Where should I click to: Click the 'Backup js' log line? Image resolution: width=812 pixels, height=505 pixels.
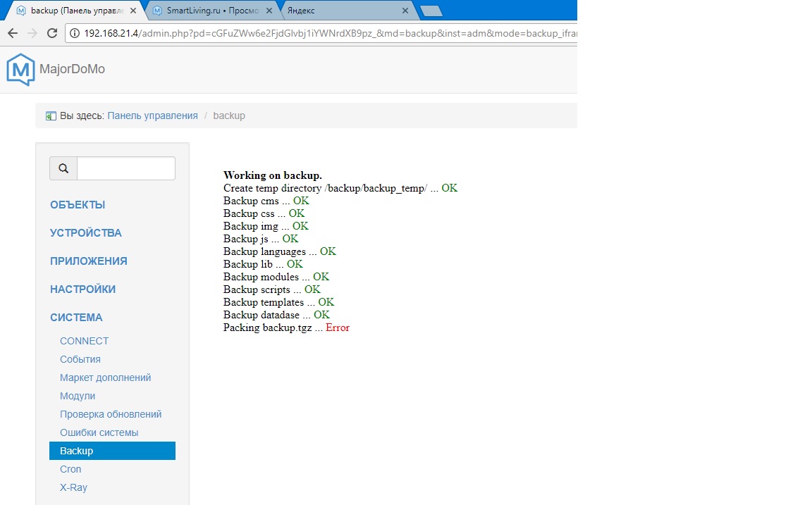point(261,239)
